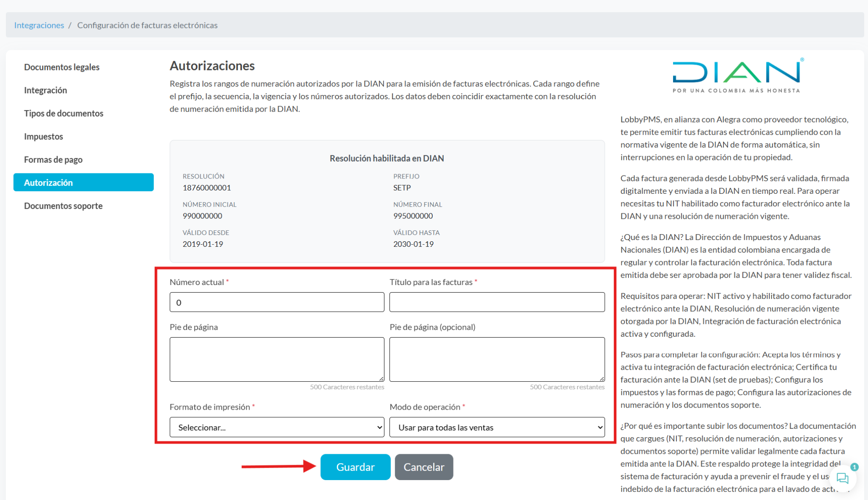
Task: Open the Impuestos sidebar section
Action: tap(44, 136)
